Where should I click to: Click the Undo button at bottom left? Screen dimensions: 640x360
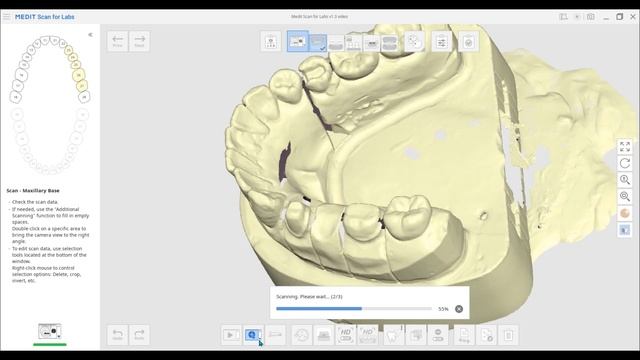click(x=118, y=335)
